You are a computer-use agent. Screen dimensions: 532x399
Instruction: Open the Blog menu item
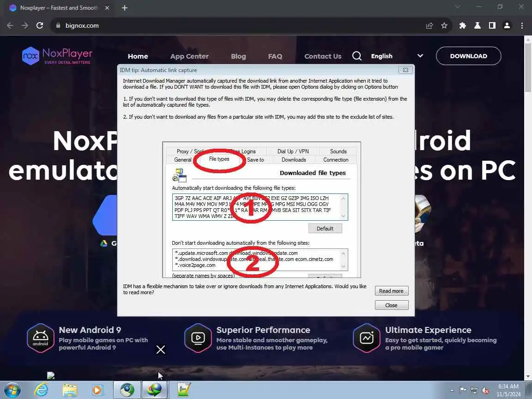tap(238, 56)
